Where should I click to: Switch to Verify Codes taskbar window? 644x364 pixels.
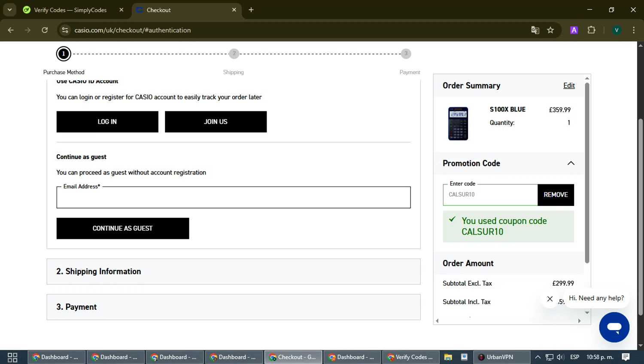pyautogui.click(x=411, y=357)
